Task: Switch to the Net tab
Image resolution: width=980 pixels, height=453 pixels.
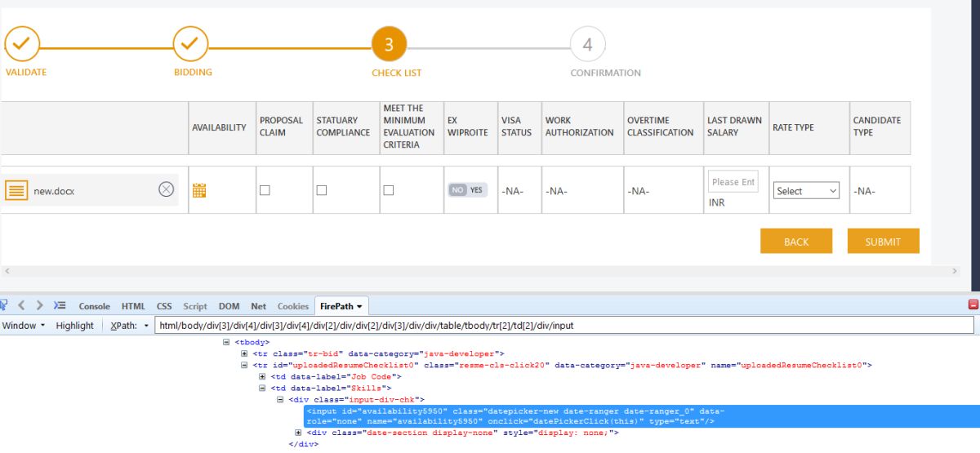Action: (258, 306)
